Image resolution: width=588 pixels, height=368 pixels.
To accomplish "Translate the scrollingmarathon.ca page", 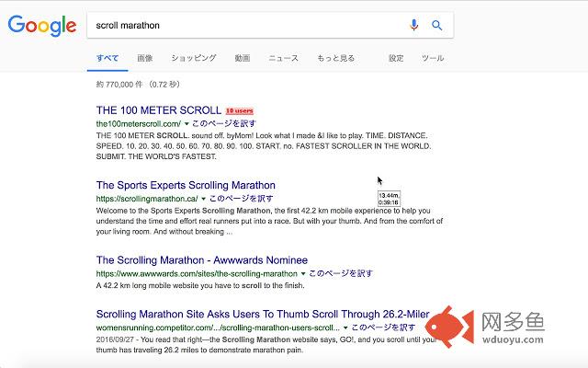I will [241, 199].
